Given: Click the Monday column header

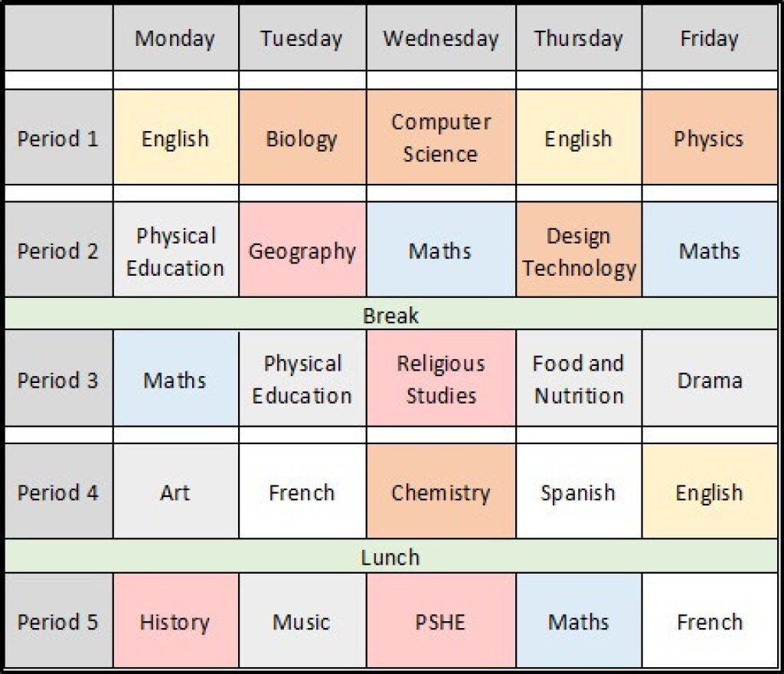Looking at the screenshot, I should pyautogui.click(x=175, y=39).
